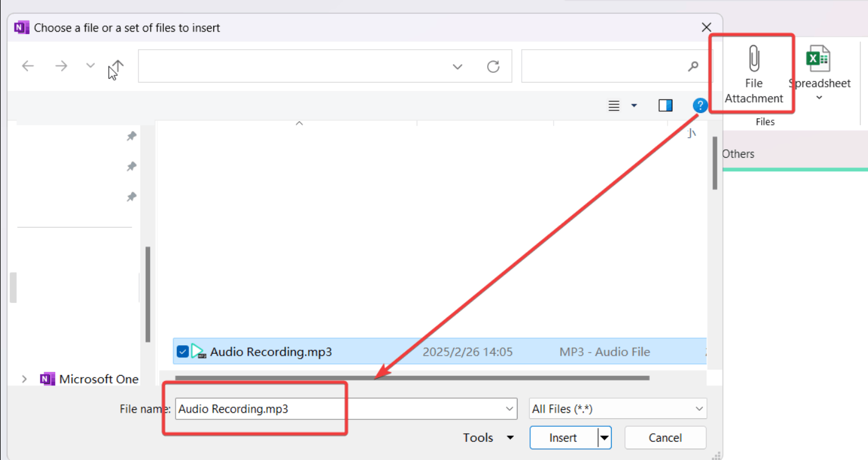Click the OneNote logo in the dialog title bar
This screenshot has width=868, height=460.
(21, 27)
